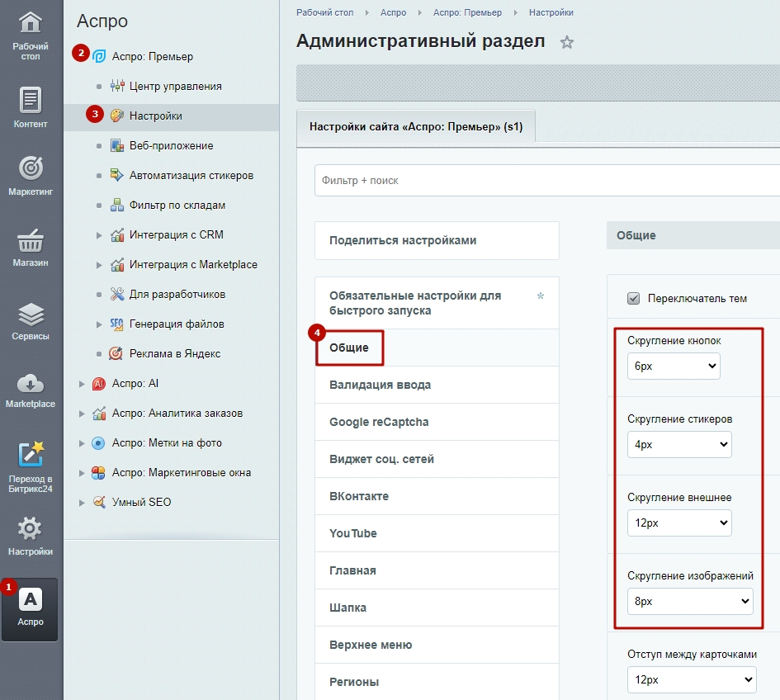The width and height of the screenshot is (780, 700).
Task: Click the Поделиться настройками button
Action: [437, 240]
